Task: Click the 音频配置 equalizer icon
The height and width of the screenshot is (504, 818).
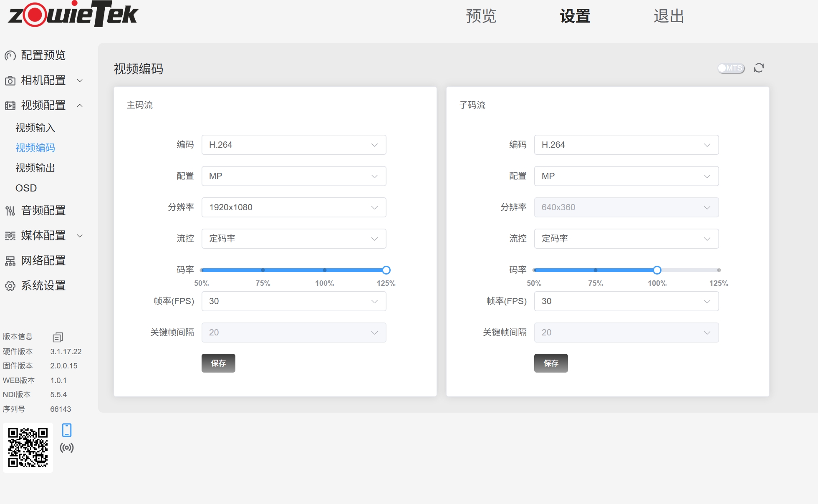Action: point(10,211)
